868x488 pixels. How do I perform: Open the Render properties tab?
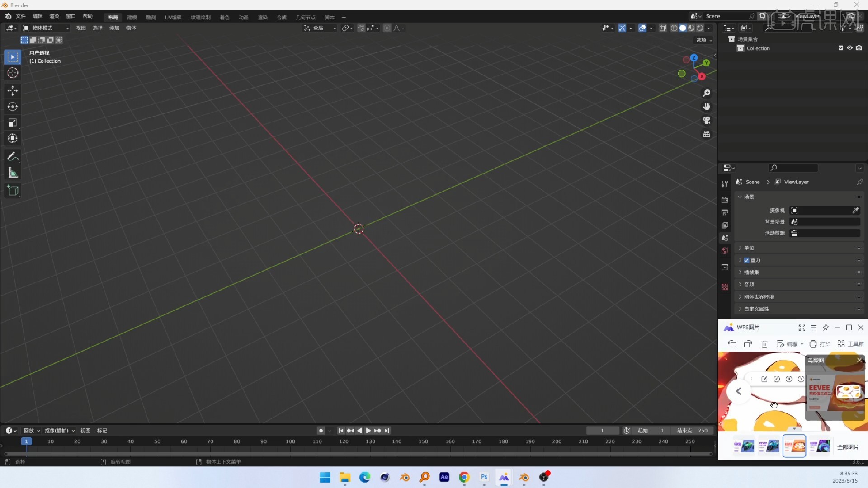pyautogui.click(x=725, y=200)
